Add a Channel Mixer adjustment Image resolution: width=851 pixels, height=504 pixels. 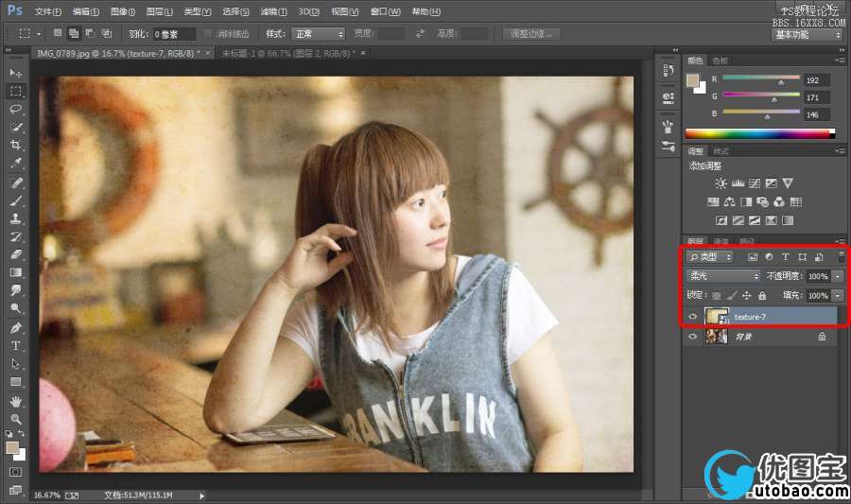[x=779, y=202]
